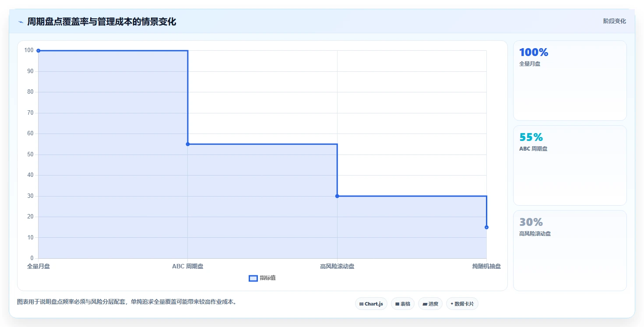Click the data point at value 55
This screenshot has width=644, height=327.
tap(188, 144)
